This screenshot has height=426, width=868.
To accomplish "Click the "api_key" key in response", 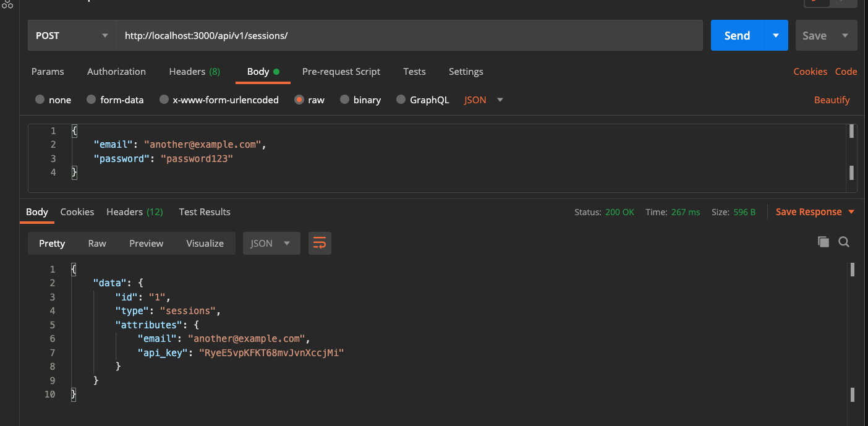I will 162,352.
